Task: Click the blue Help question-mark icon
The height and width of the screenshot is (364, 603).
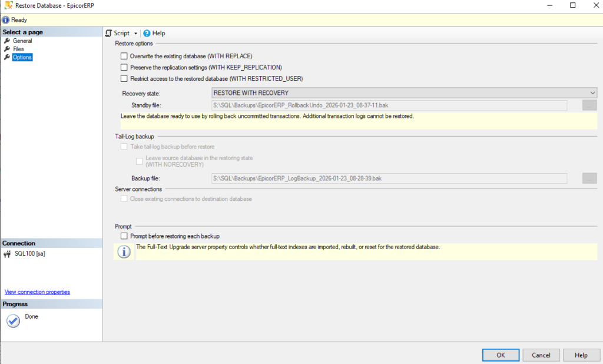Action: click(x=147, y=34)
